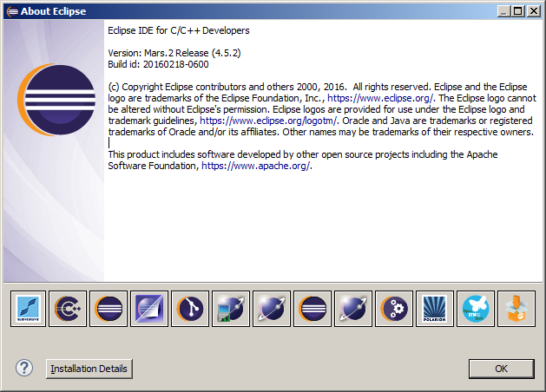Maximize the About Eclipse window

(518, 11)
